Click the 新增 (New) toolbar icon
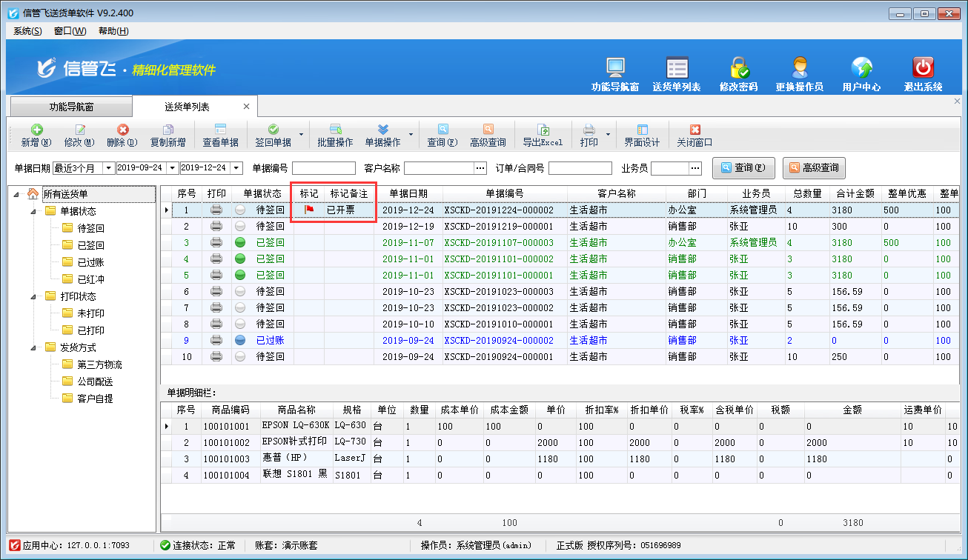This screenshot has height=560, width=968. tap(36, 130)
